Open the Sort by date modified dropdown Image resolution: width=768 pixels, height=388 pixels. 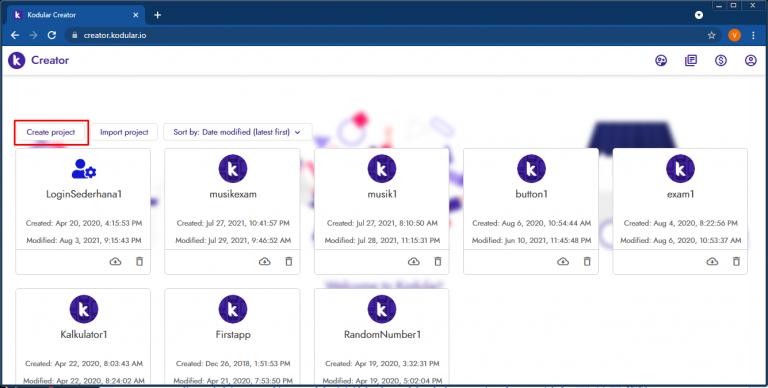tap(238, 132)
